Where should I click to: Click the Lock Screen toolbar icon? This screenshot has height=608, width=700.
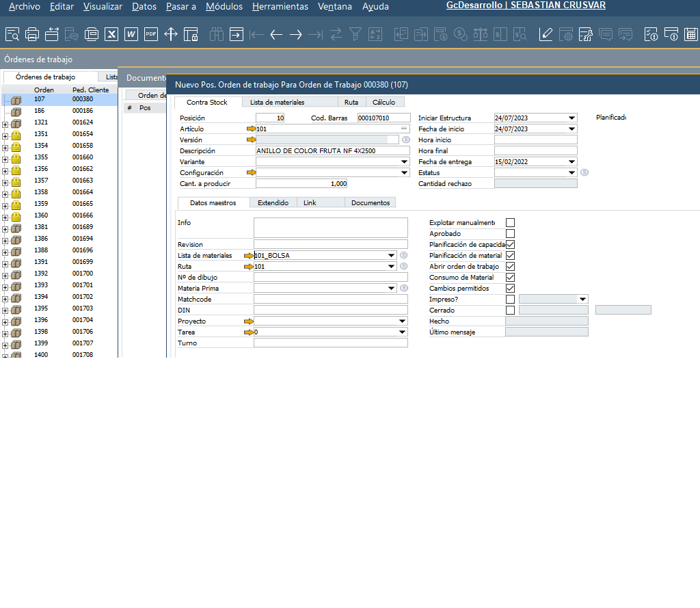pos(191,34)
